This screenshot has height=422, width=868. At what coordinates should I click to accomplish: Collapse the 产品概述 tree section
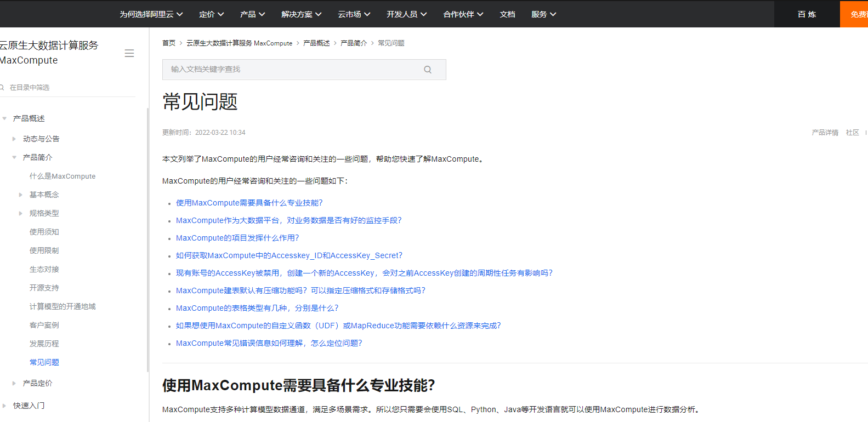pos(4,118)
